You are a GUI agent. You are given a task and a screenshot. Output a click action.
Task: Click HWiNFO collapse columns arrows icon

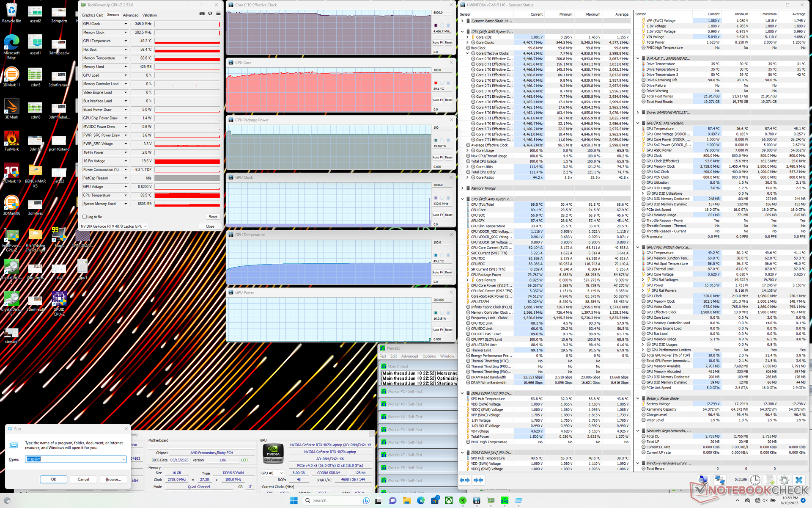point(478,480)
